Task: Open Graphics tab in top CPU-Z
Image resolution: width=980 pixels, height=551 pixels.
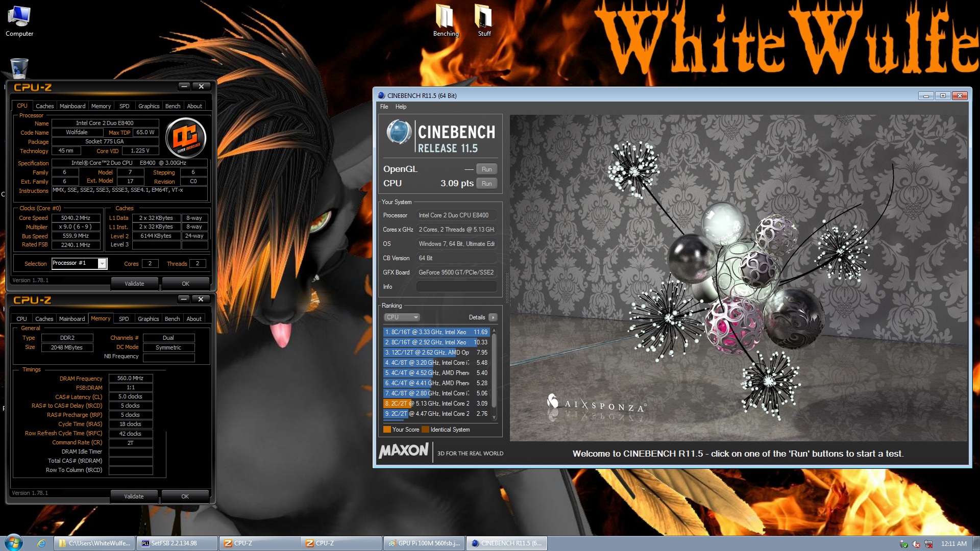Action: click(x=149, y=106)
